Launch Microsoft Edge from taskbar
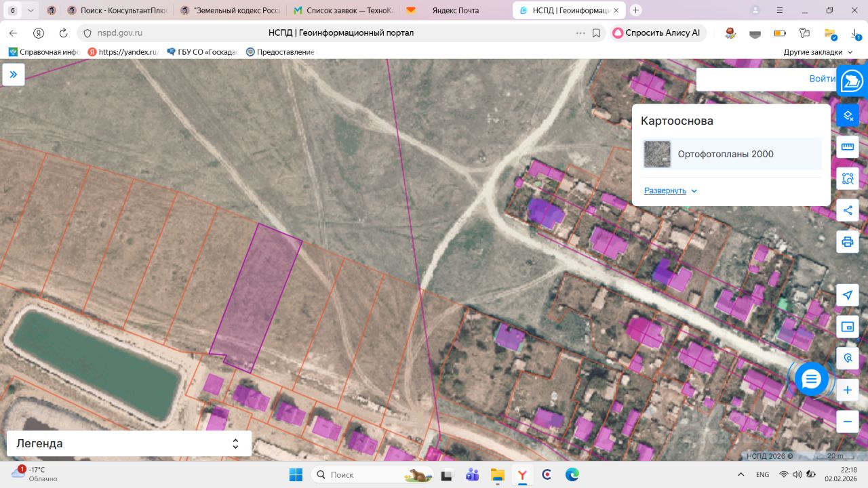Image resolution: width=868 pixels, height=488 pixels. 572,474
